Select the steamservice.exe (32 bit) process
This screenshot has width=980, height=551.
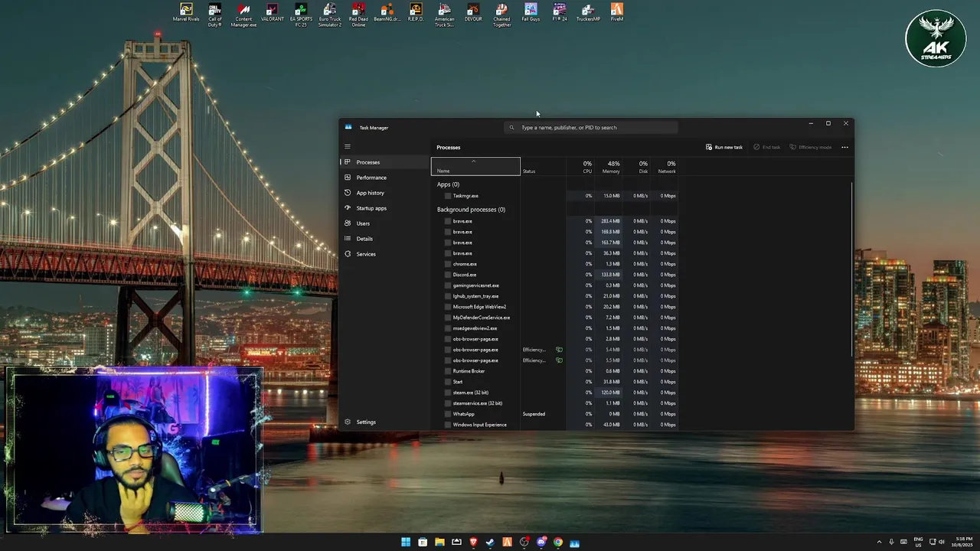tap(555, 403)
